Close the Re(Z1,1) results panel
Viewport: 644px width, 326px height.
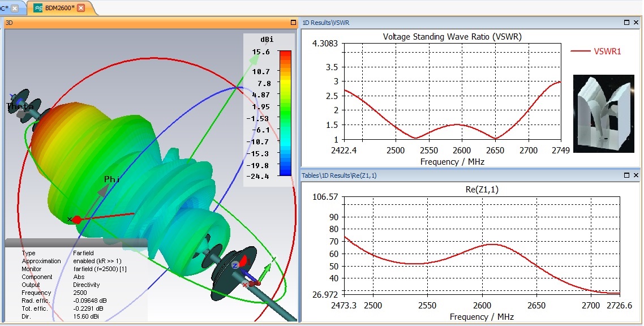(x=636, y=175)
